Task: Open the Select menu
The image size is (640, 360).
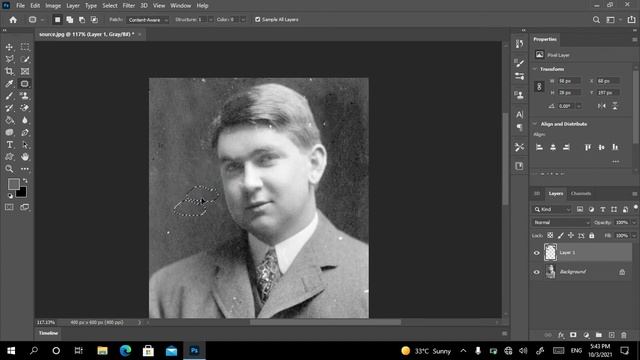Action: pos(109,6)
